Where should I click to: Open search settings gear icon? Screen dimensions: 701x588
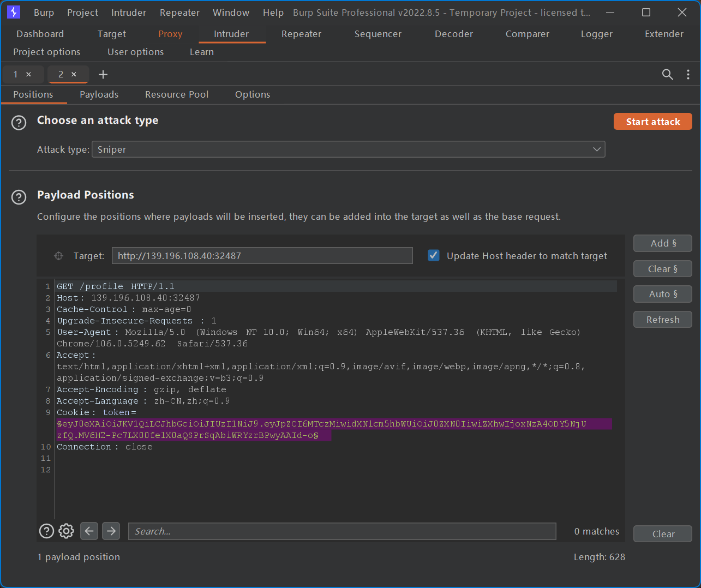[66, 531]
